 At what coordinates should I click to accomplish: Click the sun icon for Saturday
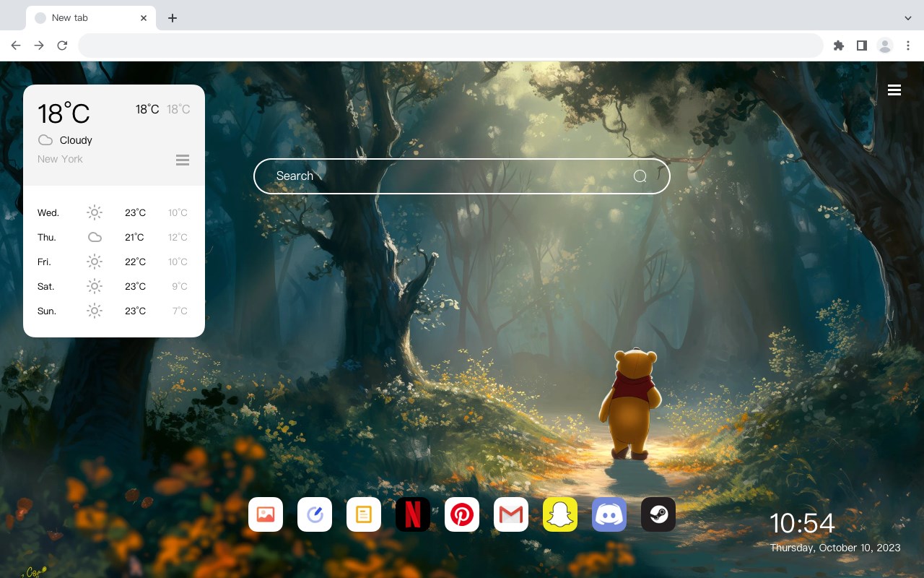click(x=95, y=286)
